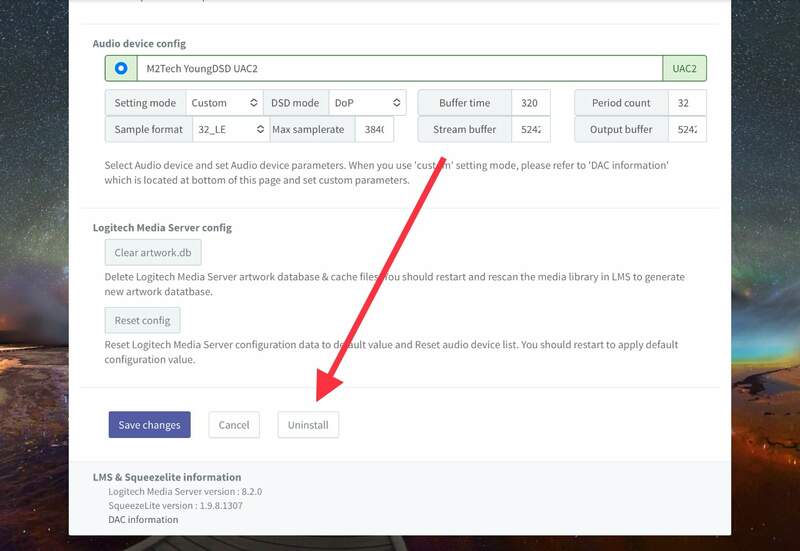This screenshot has height=551, width=800.
Task: Save changes with the blue button
Action: click(149, 425)
